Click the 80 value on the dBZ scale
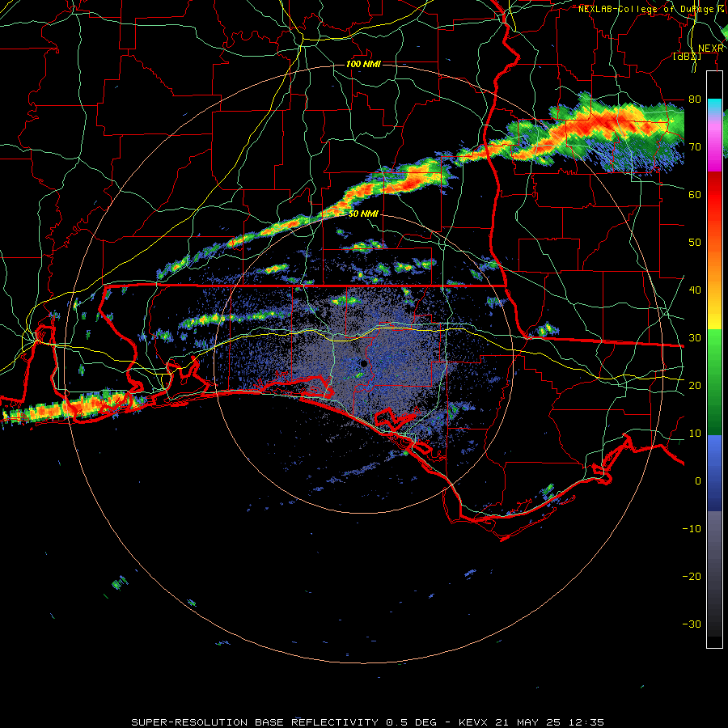728x728 pixels. pos(695,99)
